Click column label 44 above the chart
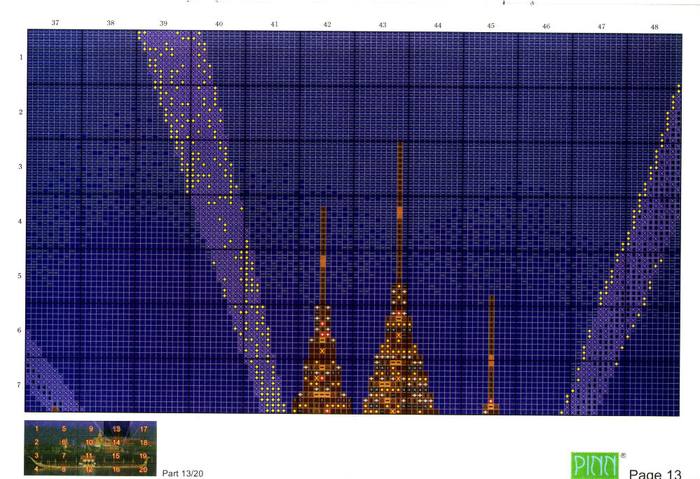700x479 pixels. pos(438,25)
